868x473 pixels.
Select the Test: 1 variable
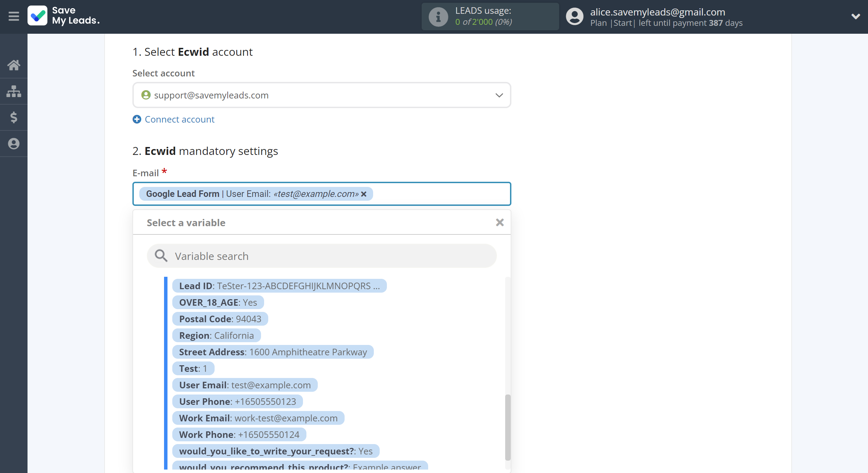193,368
